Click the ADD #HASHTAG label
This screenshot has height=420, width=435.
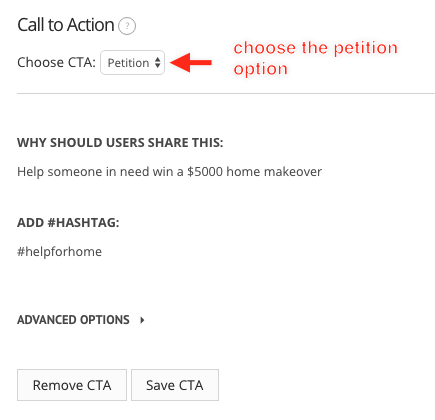[68, 222]
